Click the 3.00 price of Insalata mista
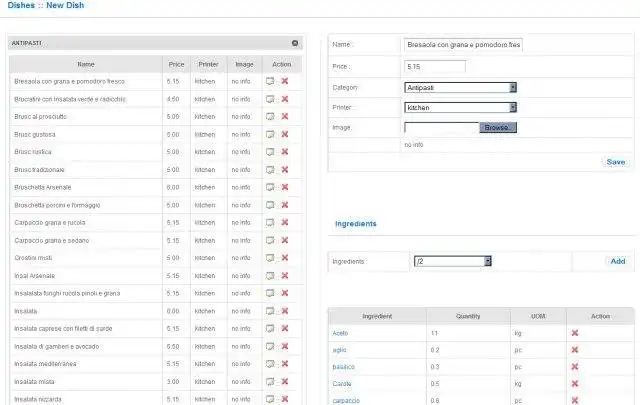This screenshot has width=640, height=405. coord(173,381)
